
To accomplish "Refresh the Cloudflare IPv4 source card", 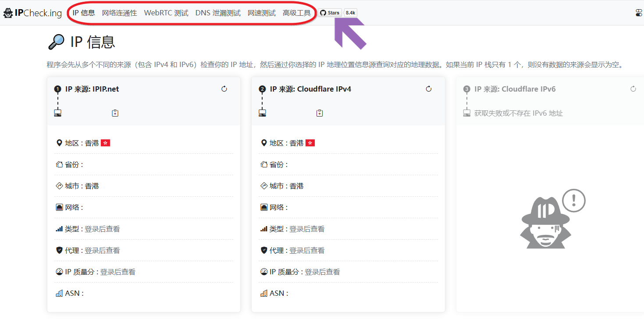I will pos(429,89).
